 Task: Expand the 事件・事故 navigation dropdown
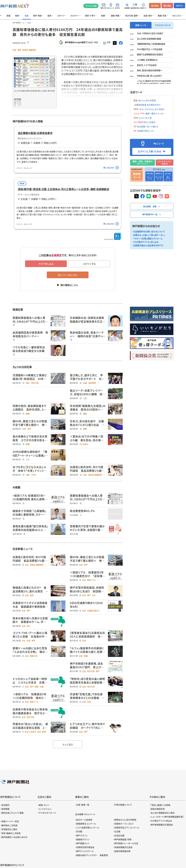point(38,15)
